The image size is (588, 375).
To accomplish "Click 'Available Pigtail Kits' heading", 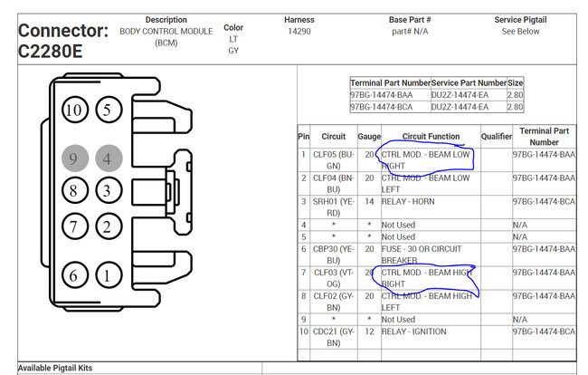I will (55, 368).
